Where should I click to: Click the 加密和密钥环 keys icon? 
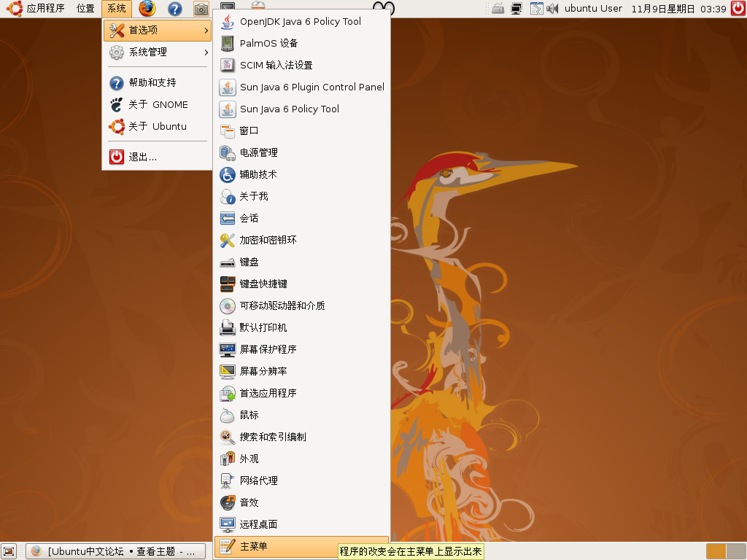[228, 241]
